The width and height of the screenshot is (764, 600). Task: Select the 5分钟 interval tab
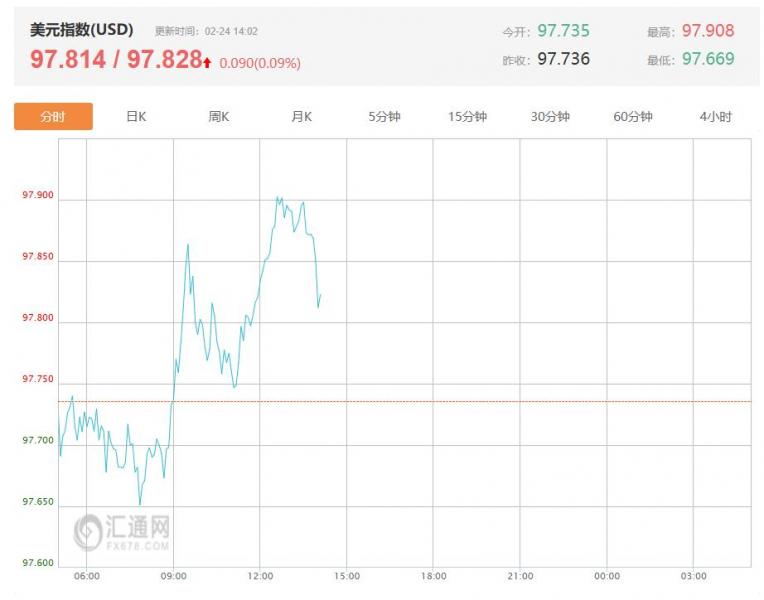384,116
